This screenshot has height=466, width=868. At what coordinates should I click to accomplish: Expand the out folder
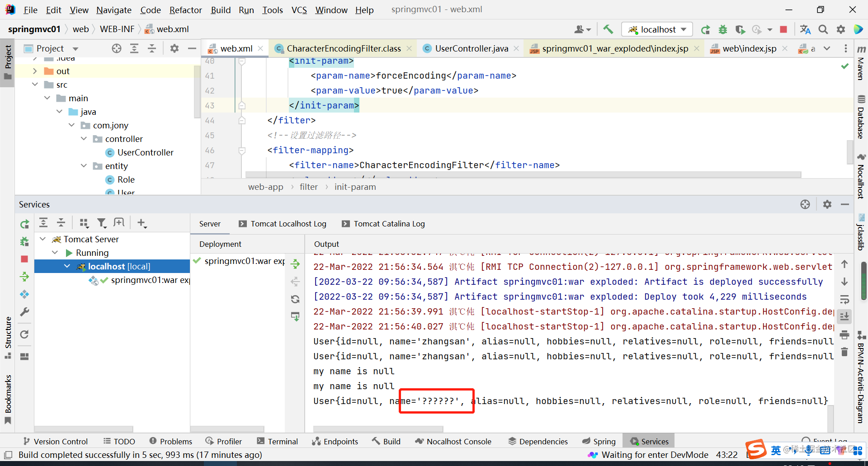tap(35, 71)
